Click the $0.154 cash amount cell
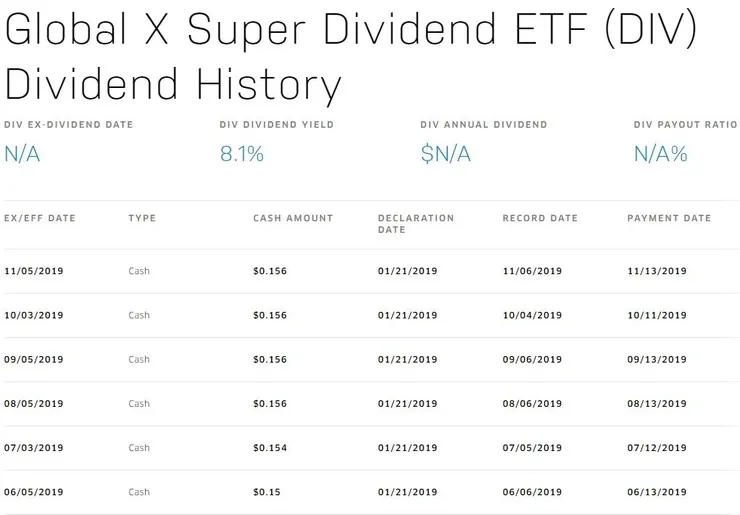The image size is (740, 515). click(270, 448)
